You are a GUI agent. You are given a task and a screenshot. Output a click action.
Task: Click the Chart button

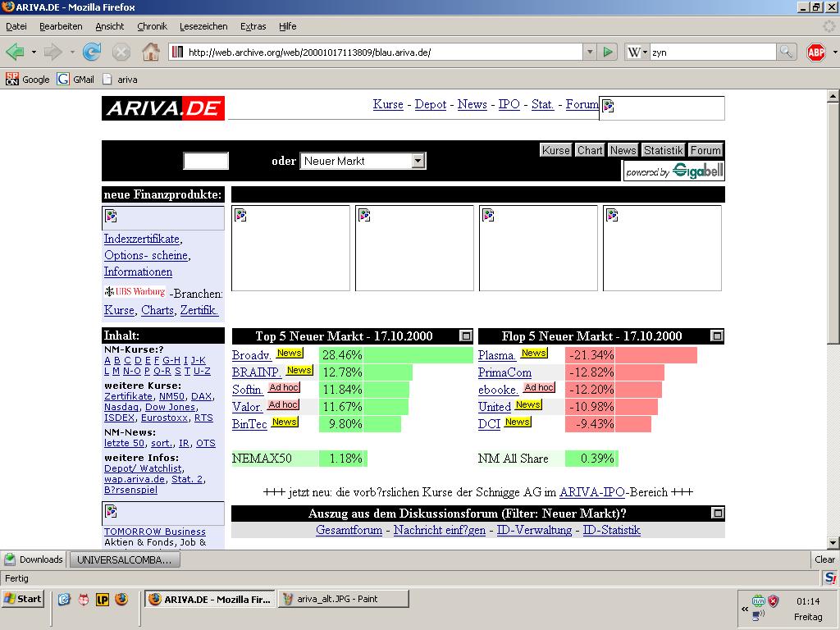pos(590,150)
